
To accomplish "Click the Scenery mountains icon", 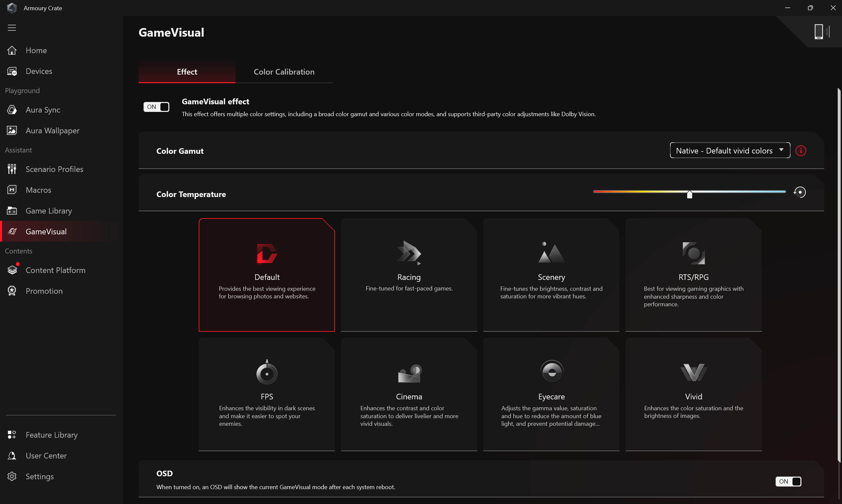I will 551,252.
